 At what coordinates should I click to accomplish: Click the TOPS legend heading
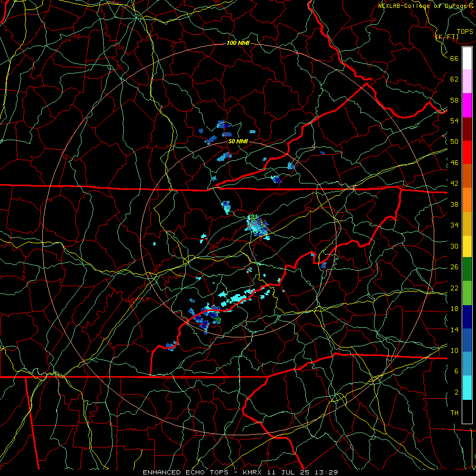coord(465,32)
